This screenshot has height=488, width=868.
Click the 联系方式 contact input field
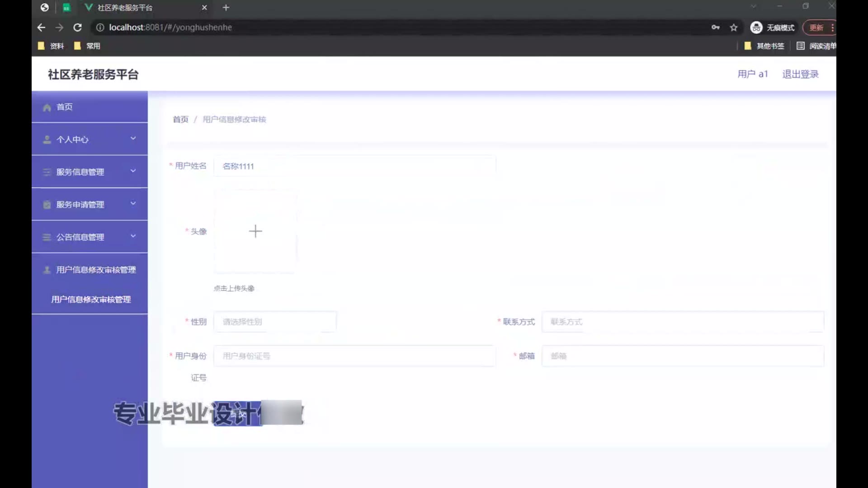[683, 322]
